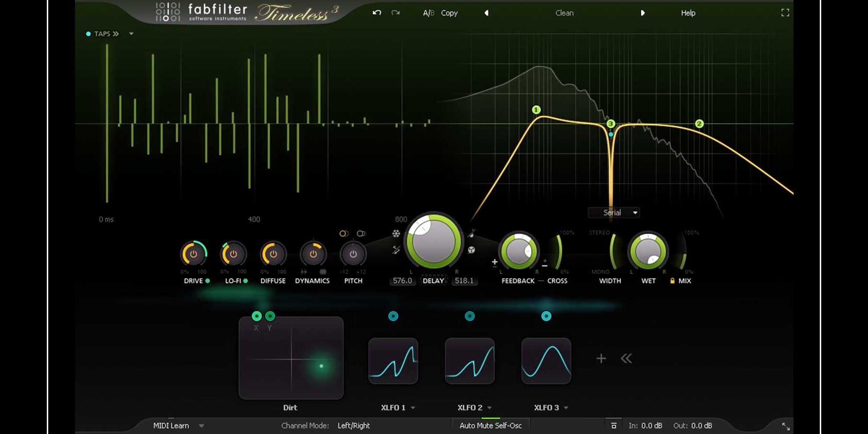Click the undo arrow icon

click(377, 13)
